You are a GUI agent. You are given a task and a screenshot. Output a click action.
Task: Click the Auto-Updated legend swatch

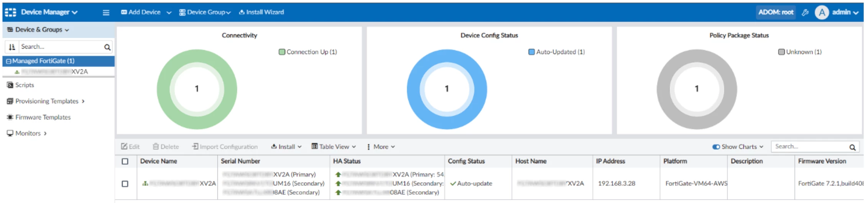click(531, 52)
